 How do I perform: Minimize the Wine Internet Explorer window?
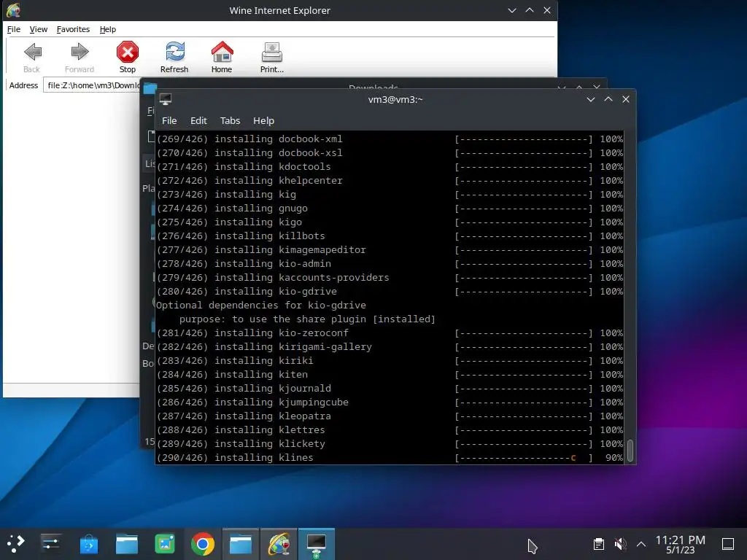pos(512,10)
